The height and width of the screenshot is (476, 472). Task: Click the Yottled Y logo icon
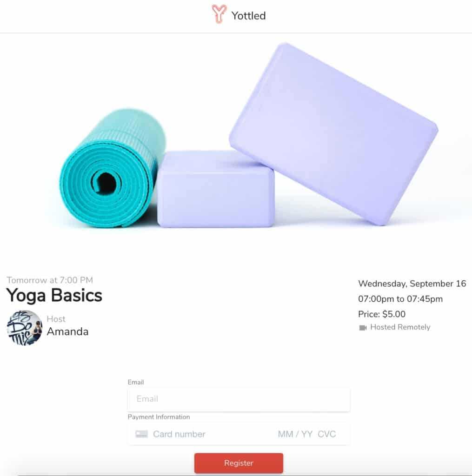coord(219,13)
